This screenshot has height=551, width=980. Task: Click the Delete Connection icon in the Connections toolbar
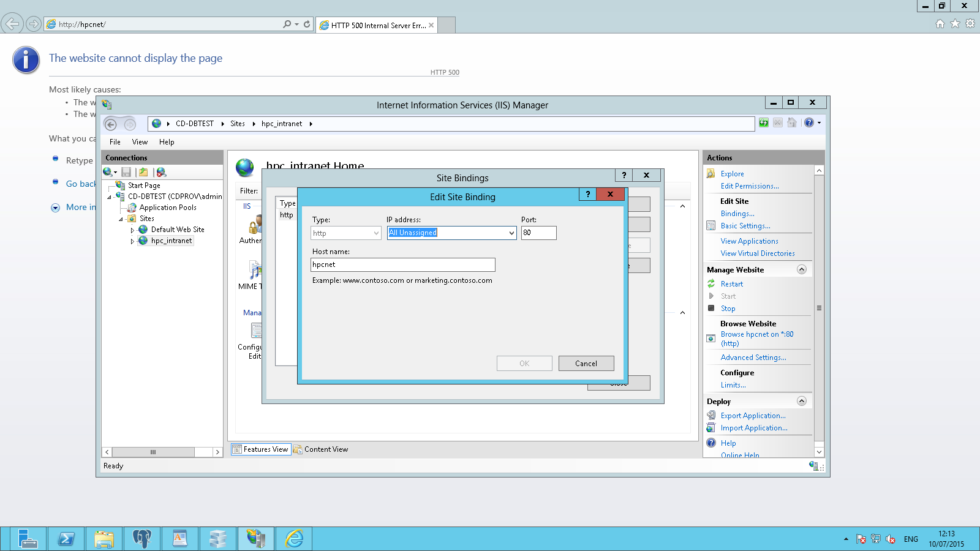161,172
